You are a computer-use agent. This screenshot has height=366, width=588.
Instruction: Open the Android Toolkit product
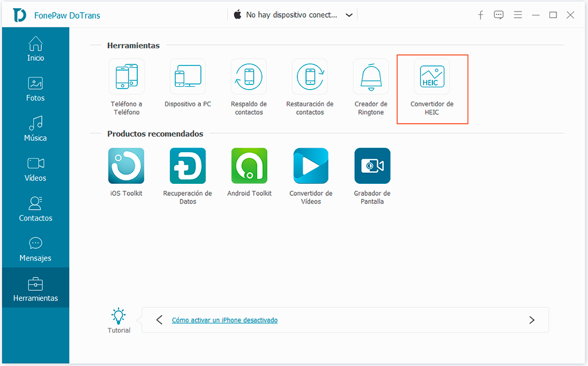(249, 165)
